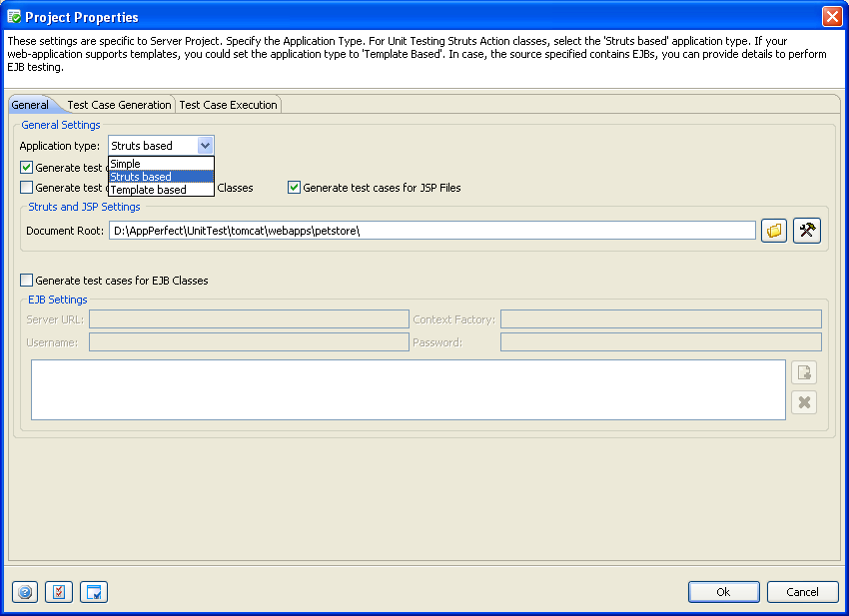Click the 'Document Root:' label

click(65, 231)
